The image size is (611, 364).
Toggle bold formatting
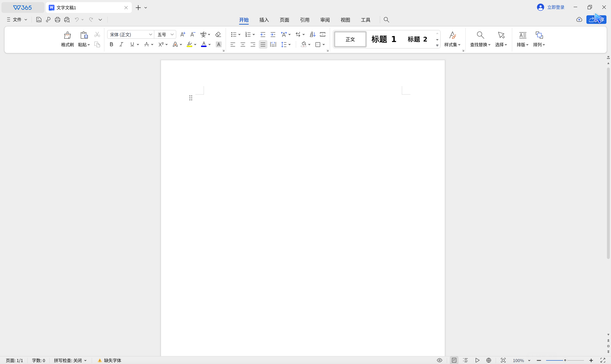111,44
